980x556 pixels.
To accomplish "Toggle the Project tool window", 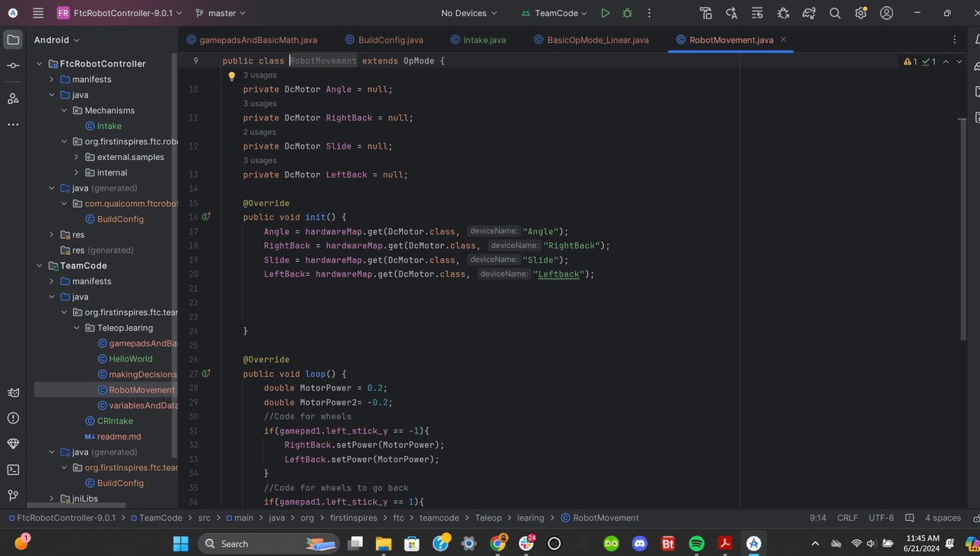I will 13,40.
